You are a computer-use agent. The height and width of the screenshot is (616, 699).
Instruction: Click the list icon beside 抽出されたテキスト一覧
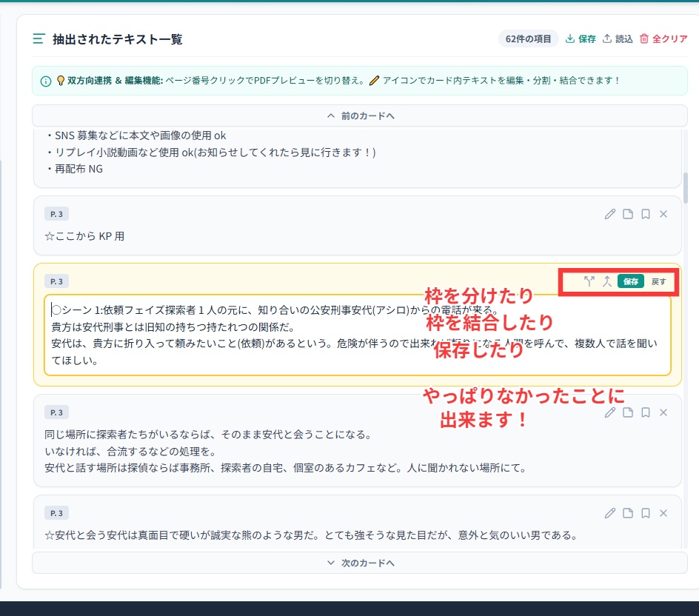pyautogui.click(x=39, y=38)
